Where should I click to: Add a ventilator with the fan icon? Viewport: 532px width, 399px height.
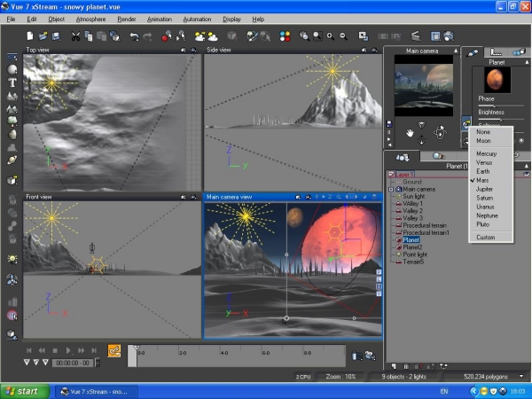tap(12, 279)
